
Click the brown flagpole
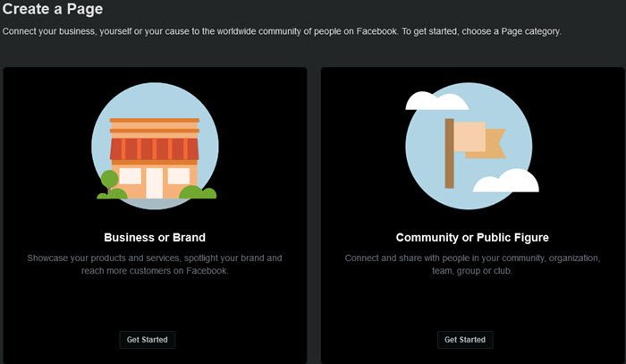tap(449, 152)
